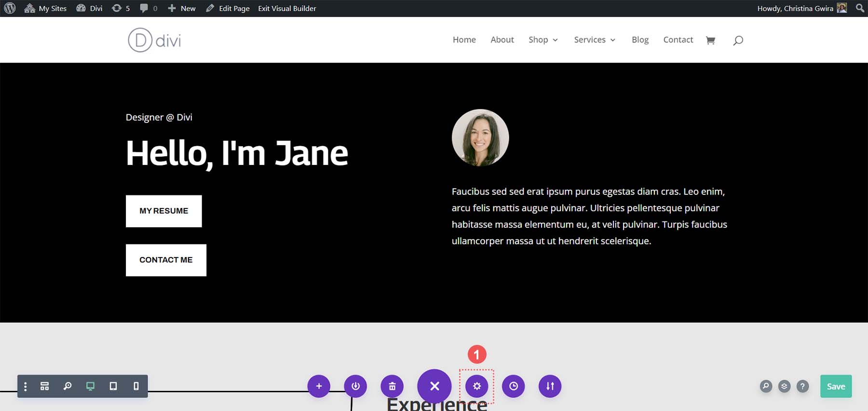Open page settings gear icon
The image size is (868, 411).
click(x=476, y=386)
